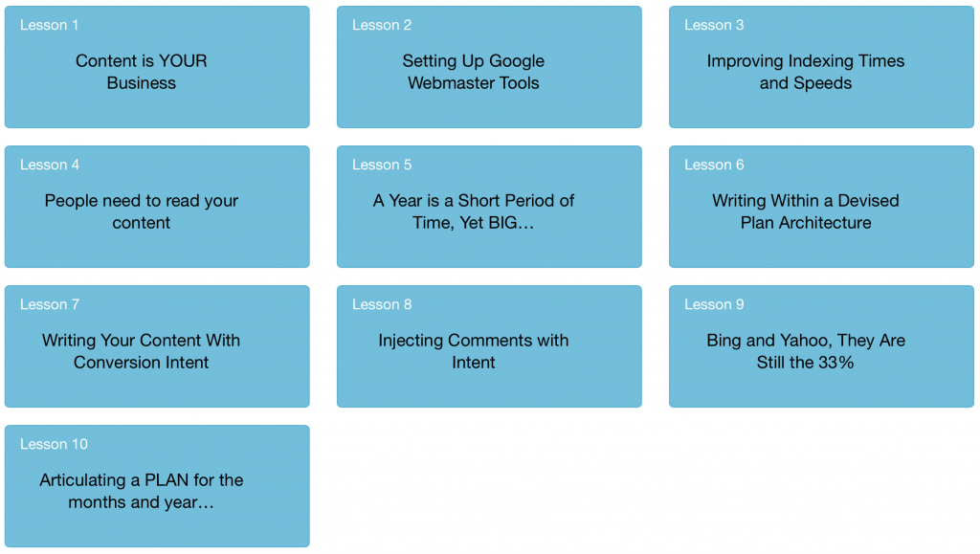The height and width of the screenshot is (554, 980).
Task: Click the Lesson 4 label
Action: [x=50, y=165]
